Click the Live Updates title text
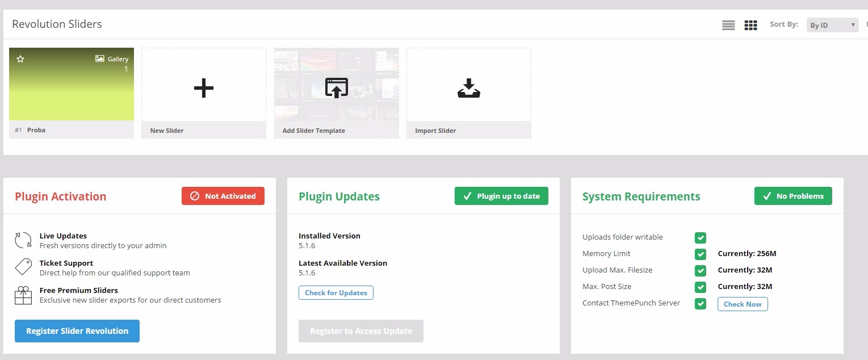 click(63, 236)
